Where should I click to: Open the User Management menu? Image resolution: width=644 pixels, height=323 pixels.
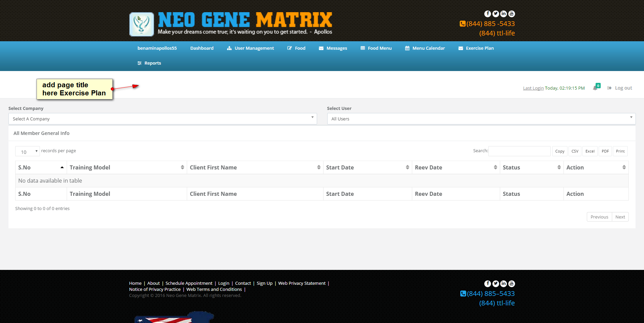[x=250, y=48]
